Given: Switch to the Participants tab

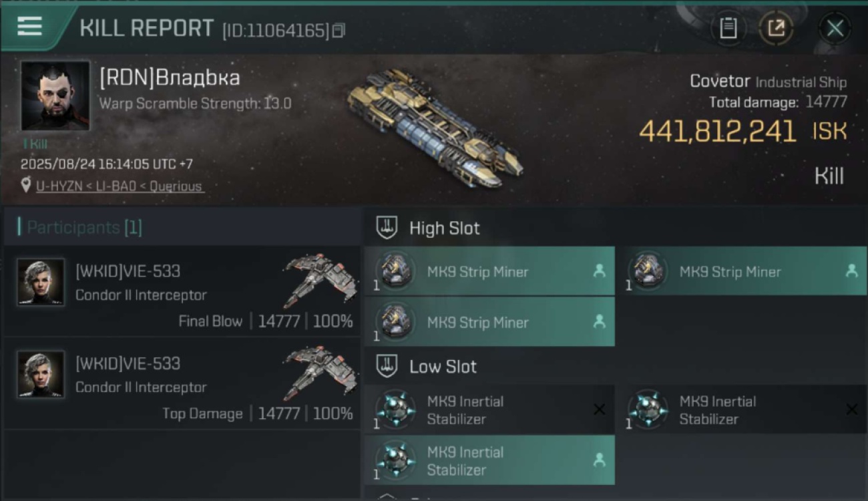Looking at the screenshot, I should click(x=84, y=227).
